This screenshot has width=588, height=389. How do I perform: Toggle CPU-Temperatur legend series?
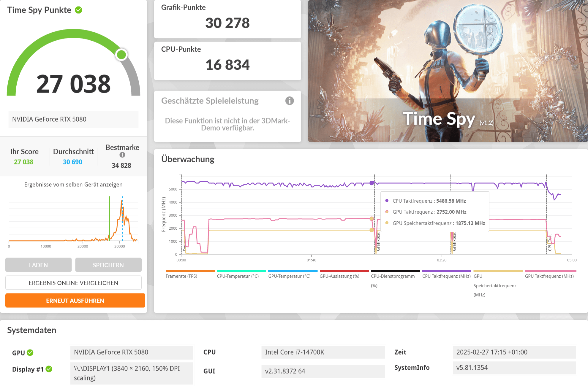pyautogui.click(x=238, y=276)
